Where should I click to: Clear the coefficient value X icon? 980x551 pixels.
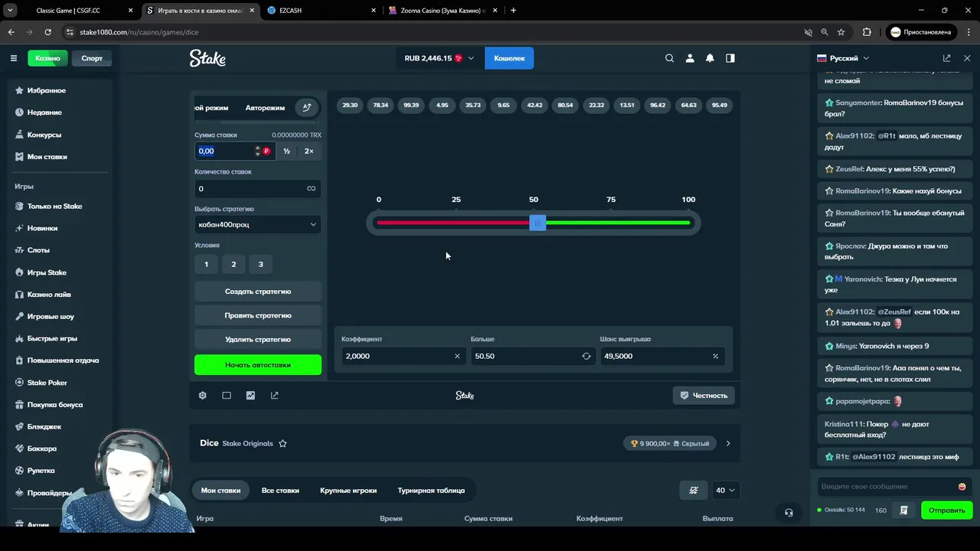pyautogui.click(x=457, y=356)
